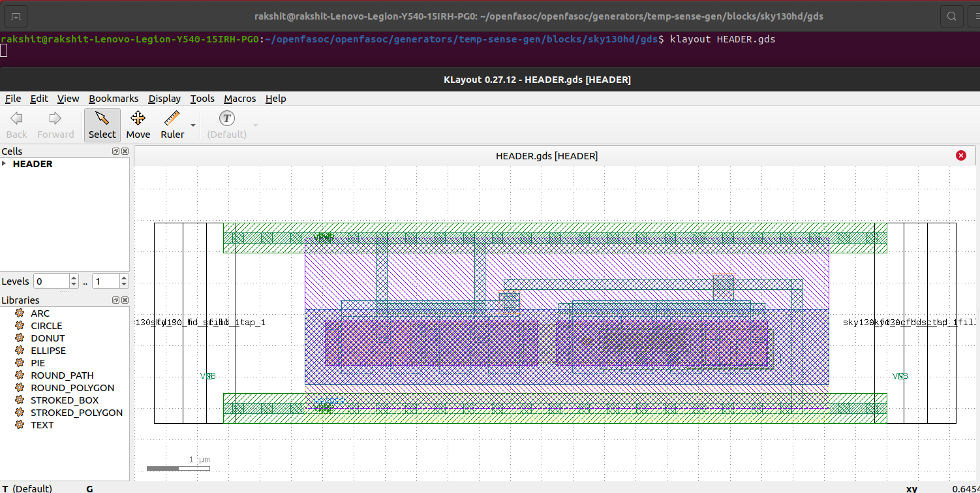Click the Forward navigation arrow
The image size is (980, 493).
[x=55, y=125]
